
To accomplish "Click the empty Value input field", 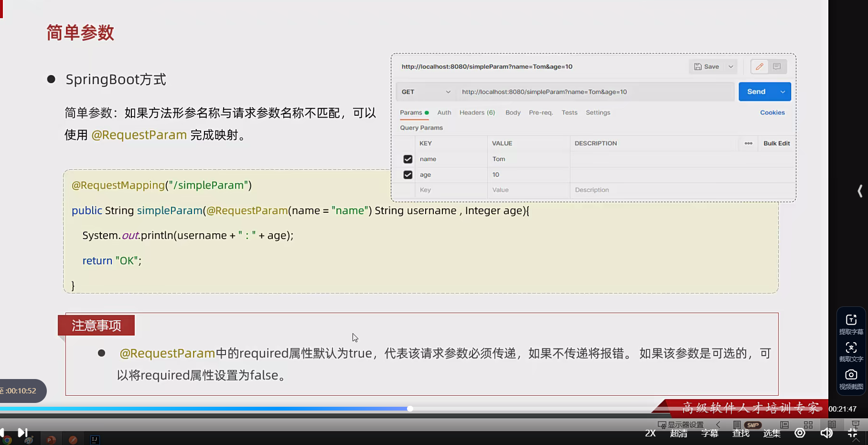I will click(528, 190).
